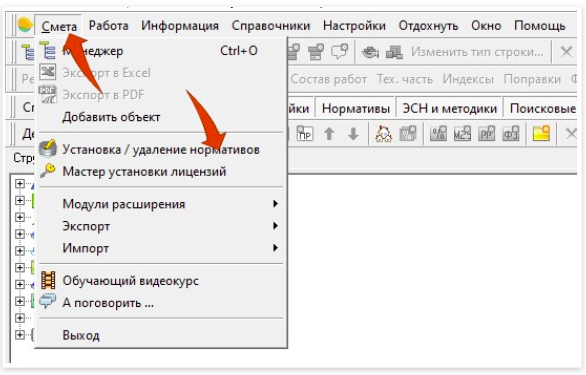Click the percent sign toolbar icon
This screenshot has width=586, height=375.
tap(438, 133)
